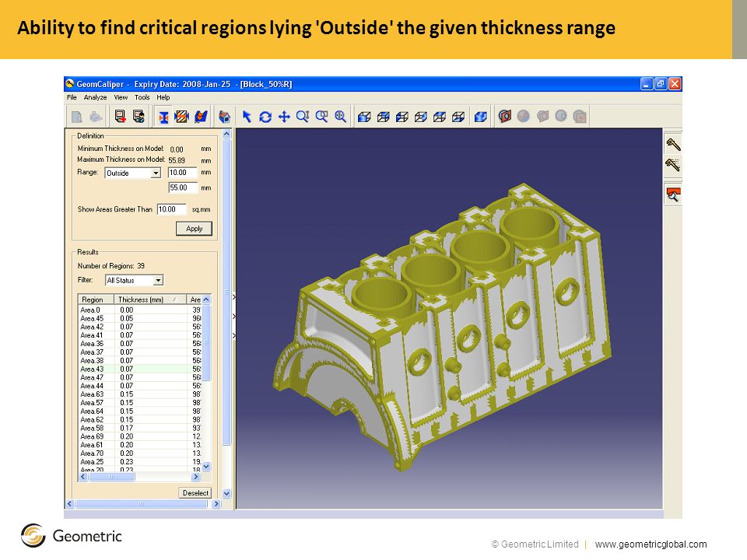The width and height of the screenshot is (747, 560).
Task: Click the last greyed-out display mode icon
Action: coord(580,116)
